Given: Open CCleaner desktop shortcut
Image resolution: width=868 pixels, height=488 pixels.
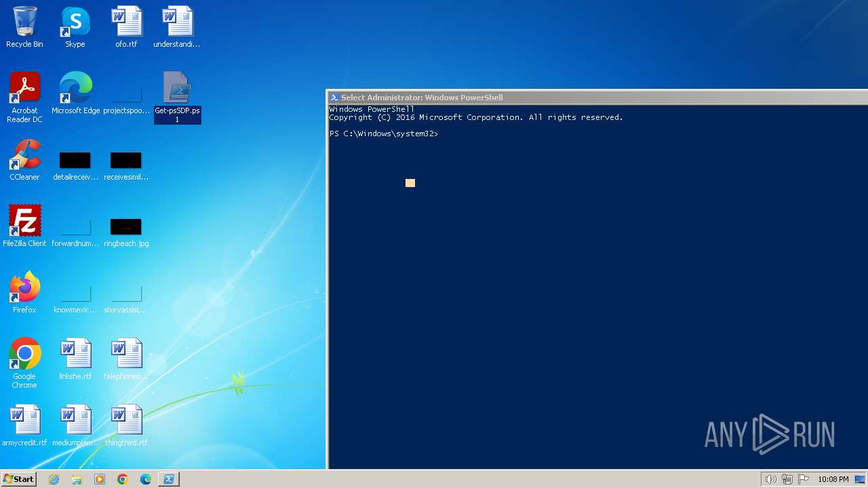Looking at the screenshot, I should 24,160.
